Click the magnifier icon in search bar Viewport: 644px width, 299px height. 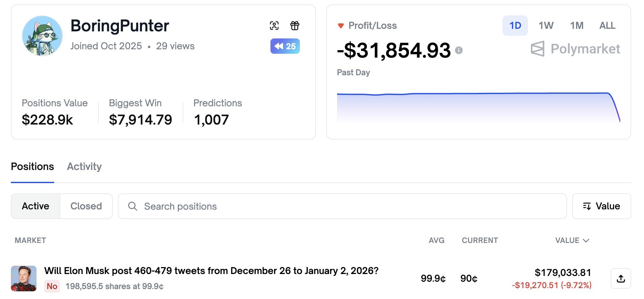(133, 206)
